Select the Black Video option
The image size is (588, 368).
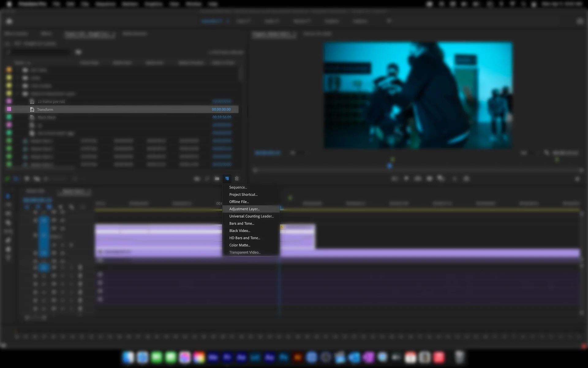(240, 231)
